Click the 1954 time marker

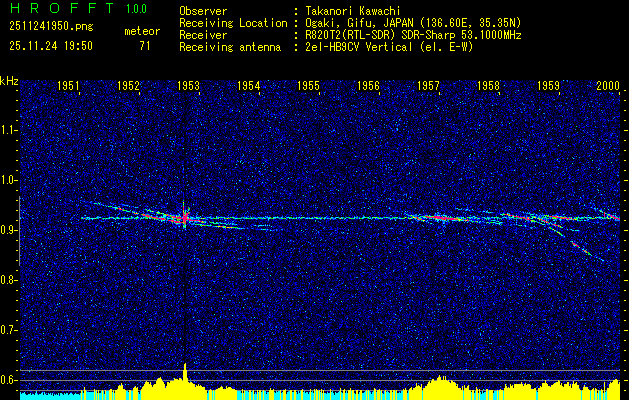(x=248, y=85)
